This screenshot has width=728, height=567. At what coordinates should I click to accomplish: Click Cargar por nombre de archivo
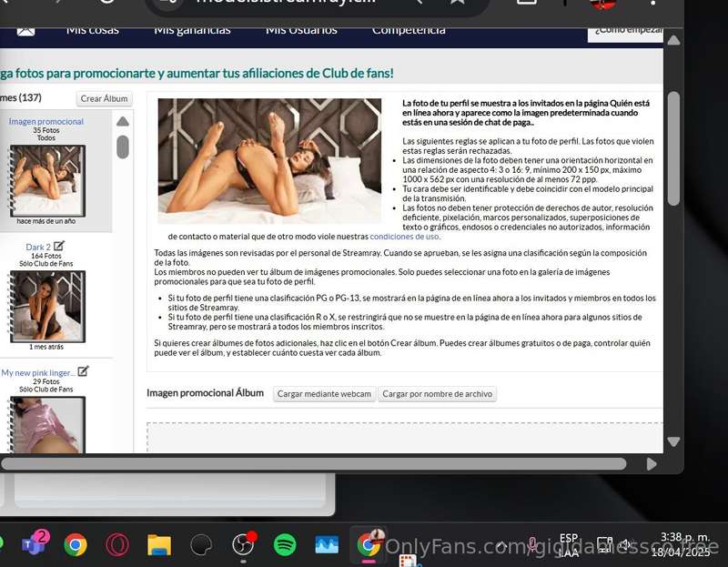[438, 394]
